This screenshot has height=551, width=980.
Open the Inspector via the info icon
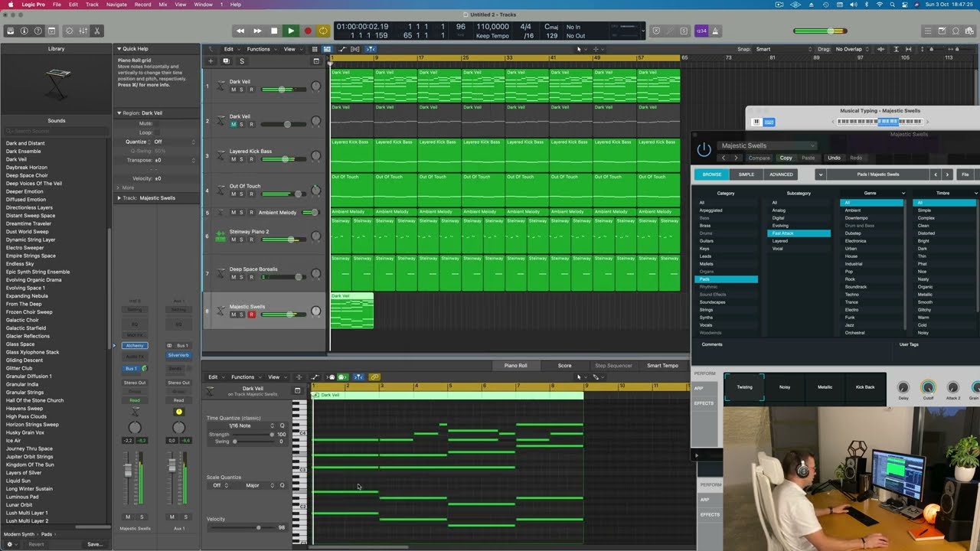(x=24, y=31)
